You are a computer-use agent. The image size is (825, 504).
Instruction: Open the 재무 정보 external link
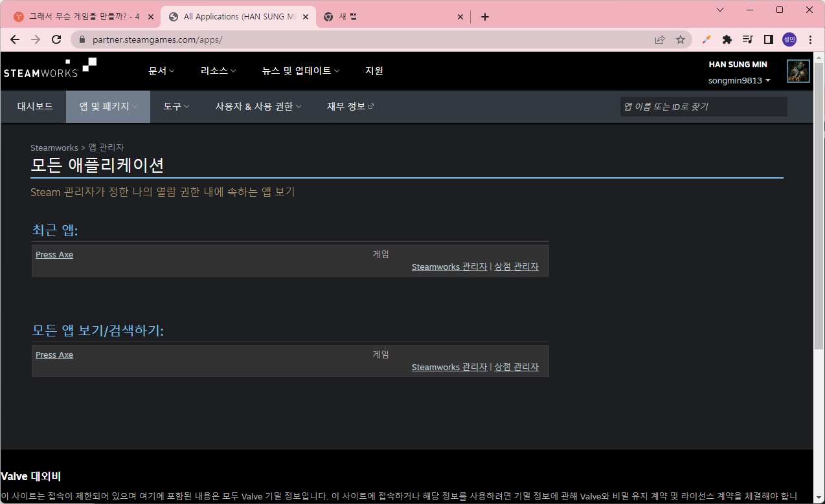coord(350,106)
